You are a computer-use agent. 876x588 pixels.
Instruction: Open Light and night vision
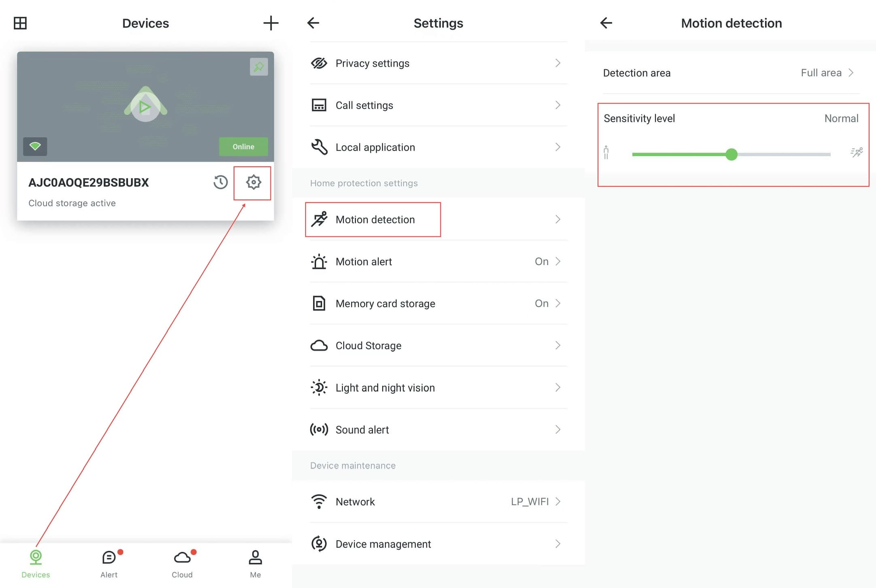click(438, 388)
